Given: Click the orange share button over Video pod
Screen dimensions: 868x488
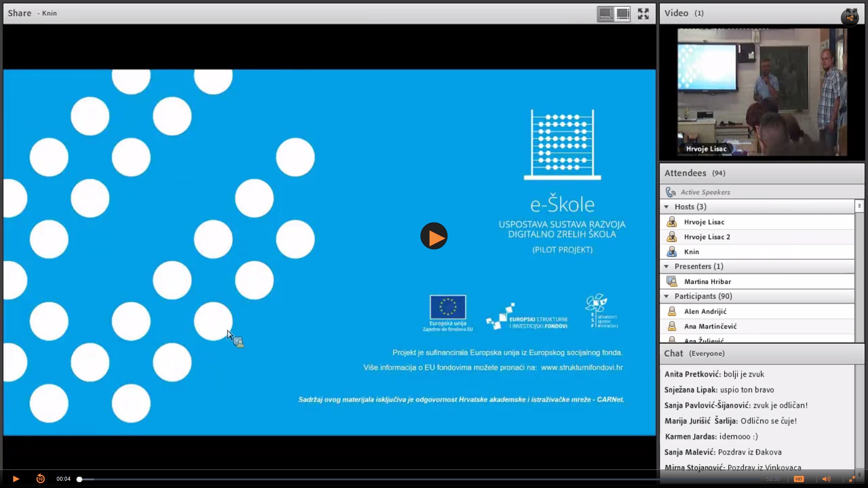Looking at the screenshot, I should [849, 18].
